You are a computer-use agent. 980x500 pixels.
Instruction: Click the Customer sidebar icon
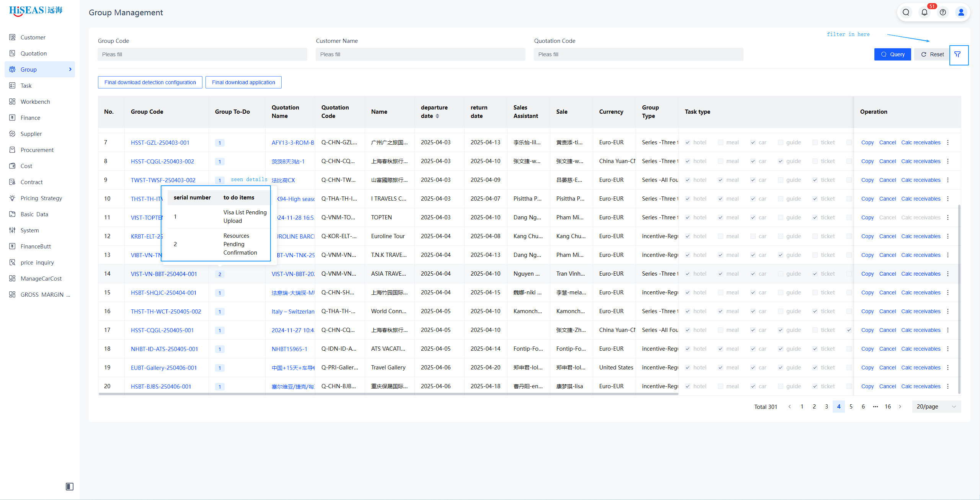click(x=12, y=37)
